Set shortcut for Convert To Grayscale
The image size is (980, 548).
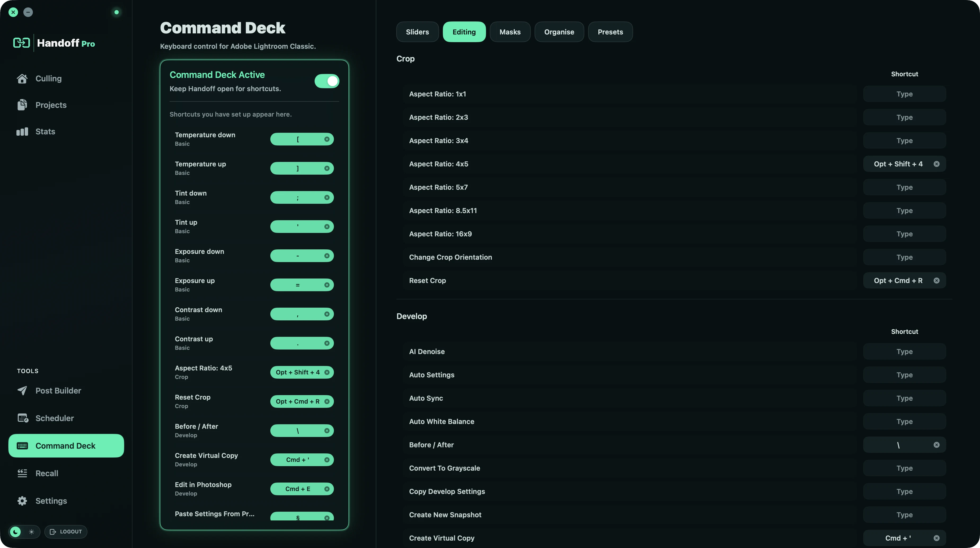(904, 468)
